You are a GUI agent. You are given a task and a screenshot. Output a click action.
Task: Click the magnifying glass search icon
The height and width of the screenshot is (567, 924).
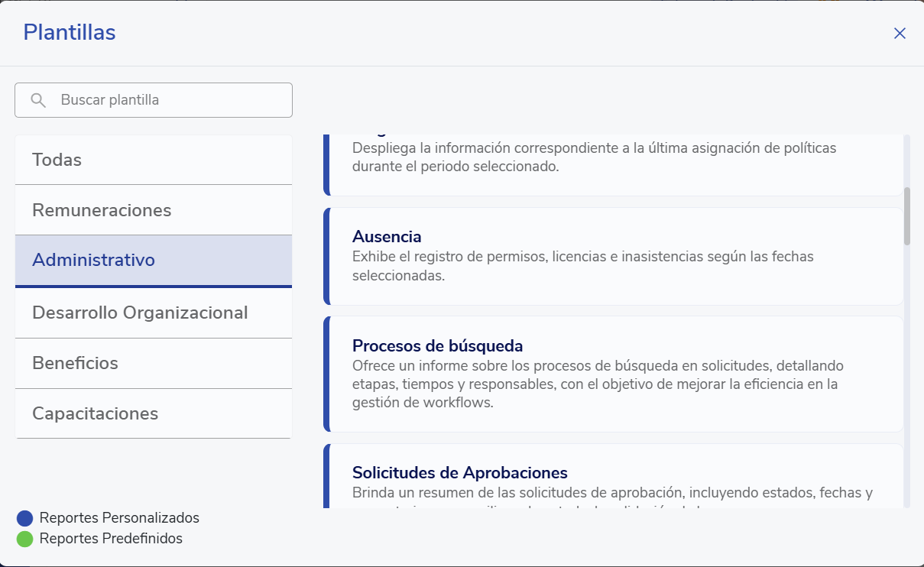38,100
